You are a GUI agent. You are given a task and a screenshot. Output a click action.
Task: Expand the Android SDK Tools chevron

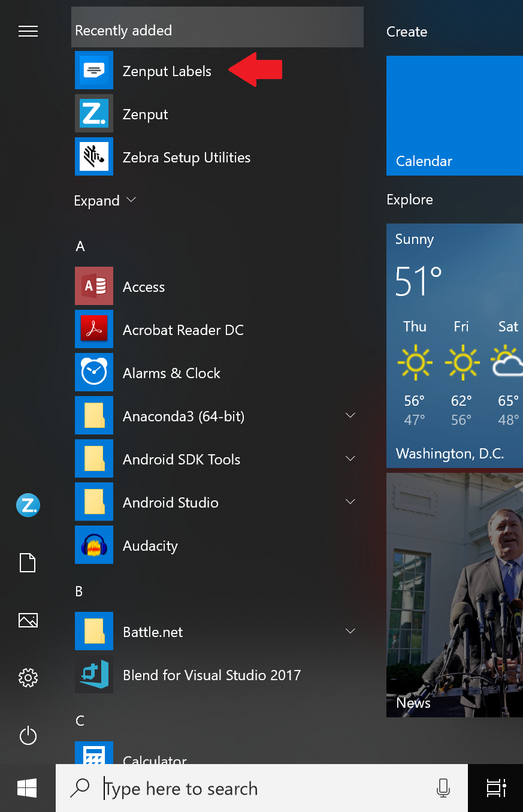350,458
